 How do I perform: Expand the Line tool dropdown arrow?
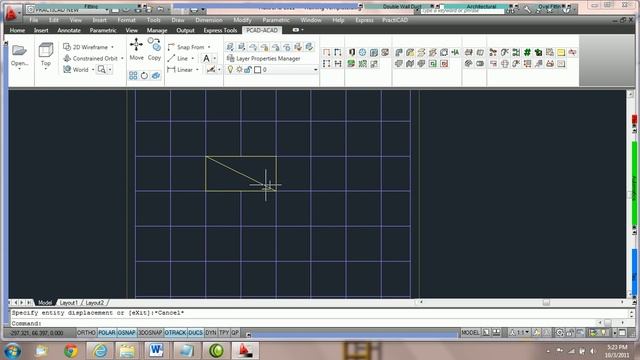(193, 58)
